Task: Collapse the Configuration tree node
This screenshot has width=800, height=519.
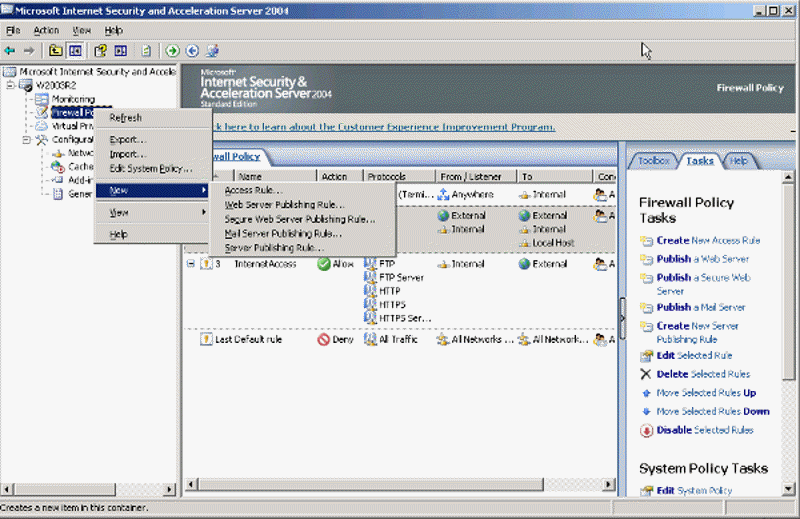Action: (x=27, y=140)
